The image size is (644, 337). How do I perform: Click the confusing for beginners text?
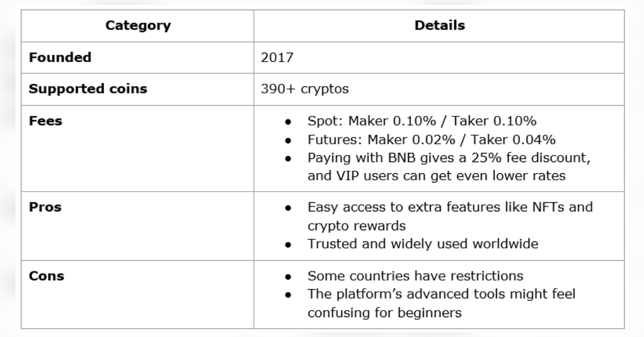pyautogui.click(x=384, y=313)
